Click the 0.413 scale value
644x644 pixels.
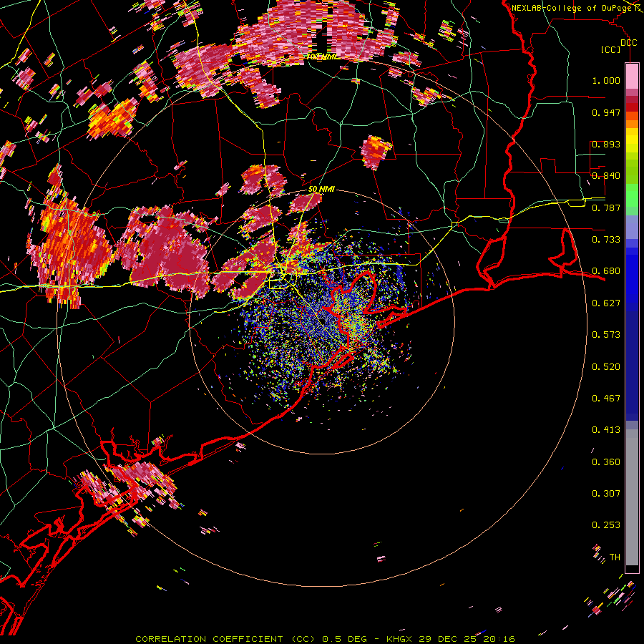606,430
